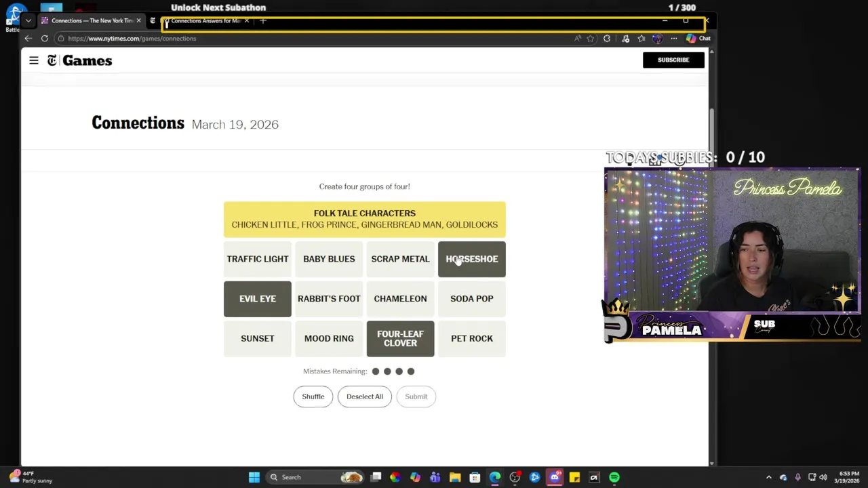Show hidden system tray icons chevron
The image size is (868, 488).
tap(768, 477)
